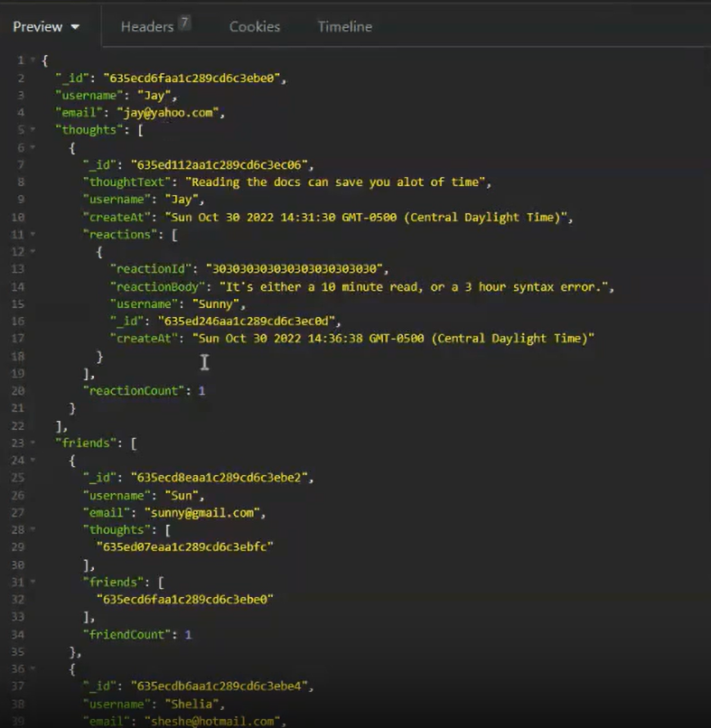Image resolution: width=711 pixels, height=728 pixels.
Task: Collapse Sun's nested "friends" array on line 31
Action: click(x=33, y=582)
